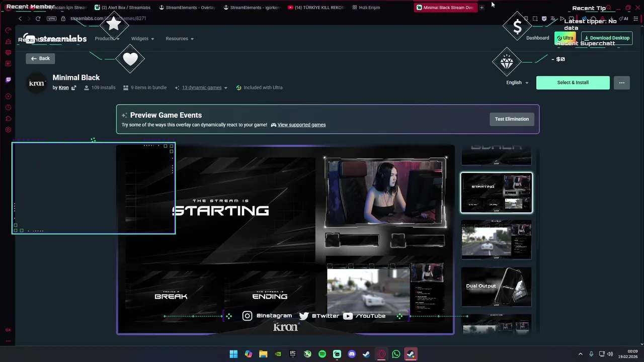Click the Back button

[40, 58]
